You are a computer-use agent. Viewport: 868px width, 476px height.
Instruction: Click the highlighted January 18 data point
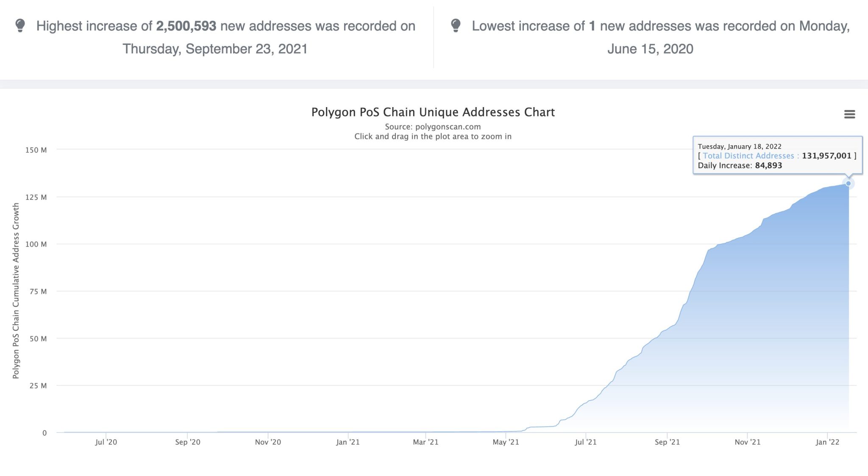pyautogui.click(x=848, y=183)
